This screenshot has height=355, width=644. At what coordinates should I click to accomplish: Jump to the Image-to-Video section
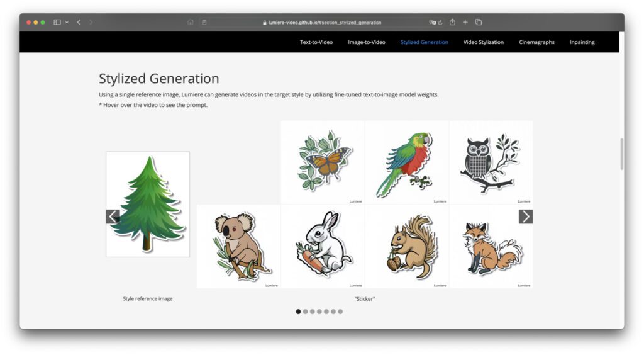click(367, 42)
